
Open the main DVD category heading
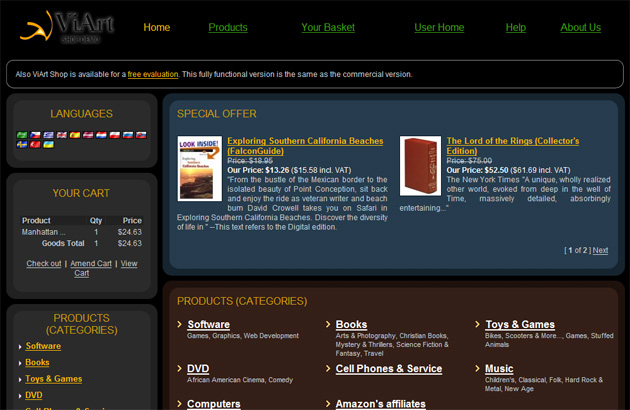tap(198, 369)
